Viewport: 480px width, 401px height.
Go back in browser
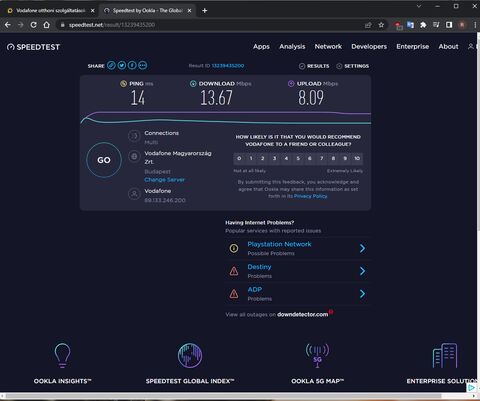point(8,25)
